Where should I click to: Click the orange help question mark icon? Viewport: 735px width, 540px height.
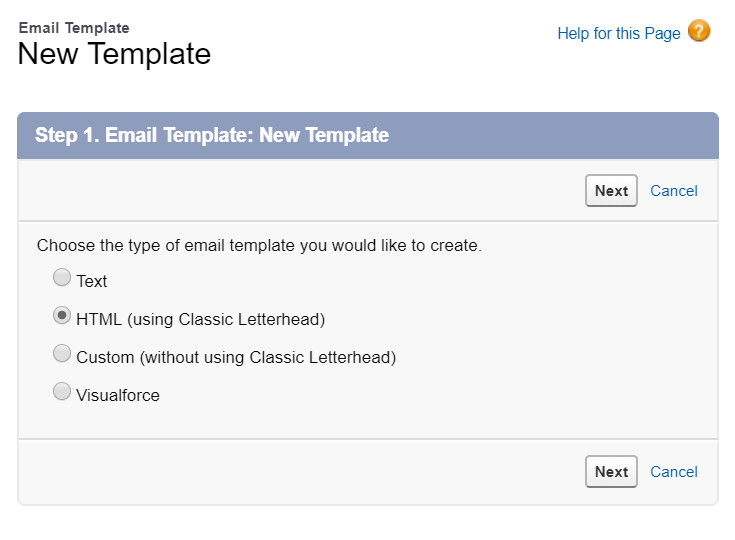[x=699, y=32]
